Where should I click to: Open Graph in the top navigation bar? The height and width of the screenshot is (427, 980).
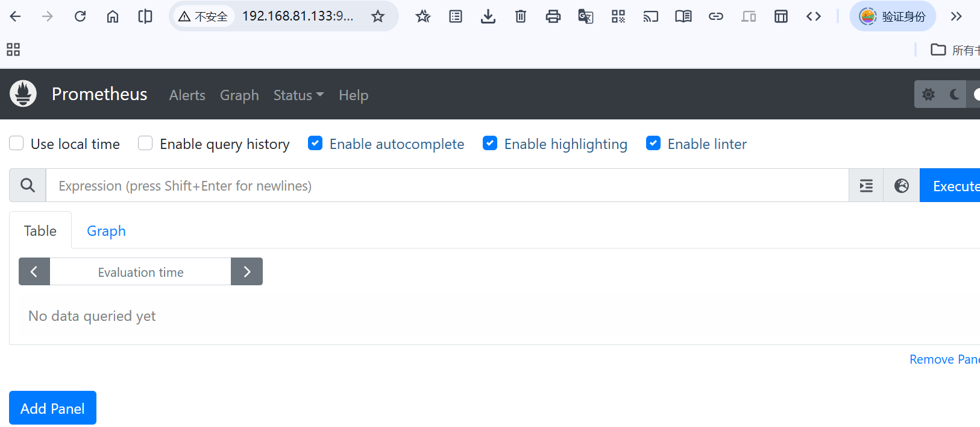tap(239, 95)
